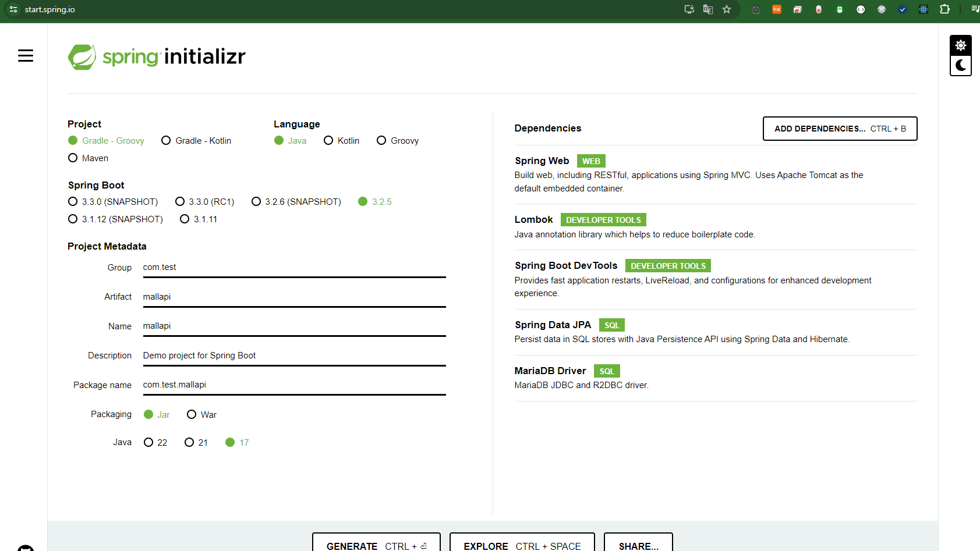Click the translate page icon
The width and height of the screenshot is (980, 551).
tap(708, 9)
